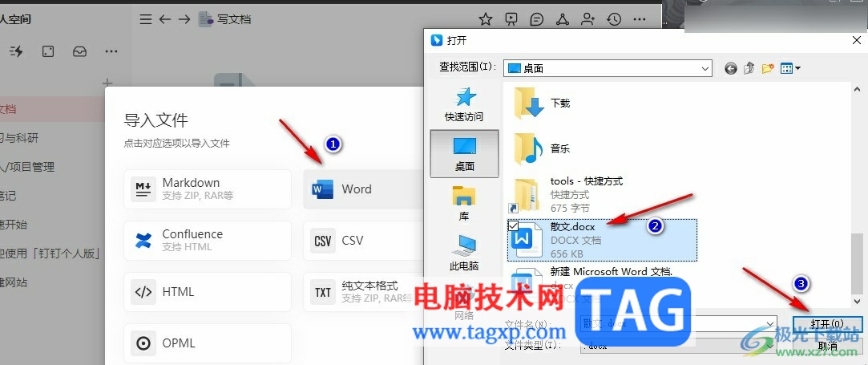Open the top bar more options

[640, 19]
